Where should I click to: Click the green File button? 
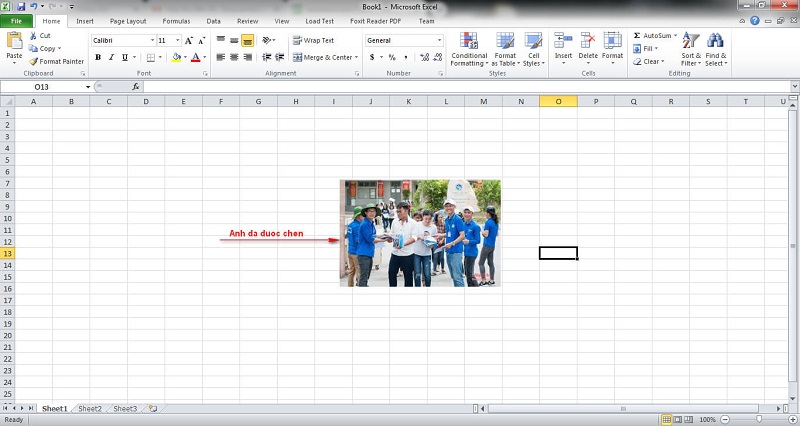click(x=17, y=20)
